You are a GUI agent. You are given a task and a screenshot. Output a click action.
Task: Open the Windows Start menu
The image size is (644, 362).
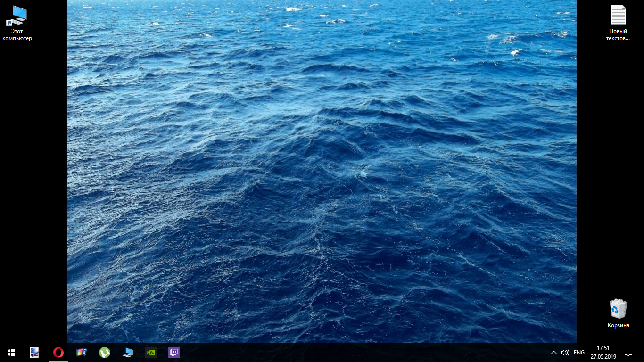pos(11,352)
